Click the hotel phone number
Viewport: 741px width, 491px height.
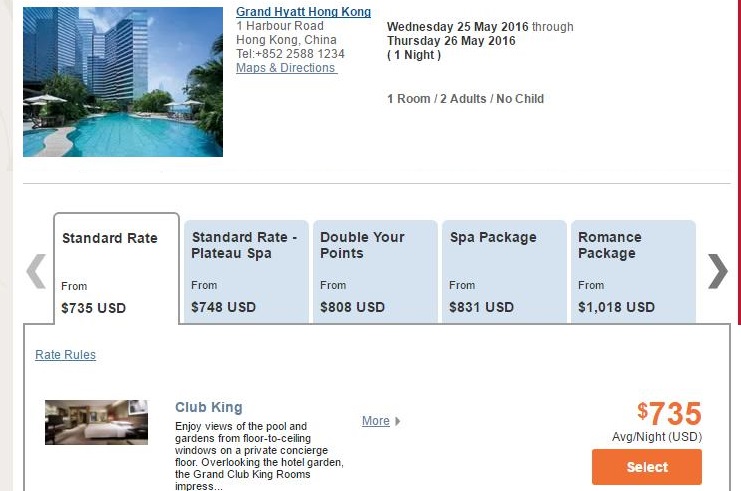tap(290, 54)
